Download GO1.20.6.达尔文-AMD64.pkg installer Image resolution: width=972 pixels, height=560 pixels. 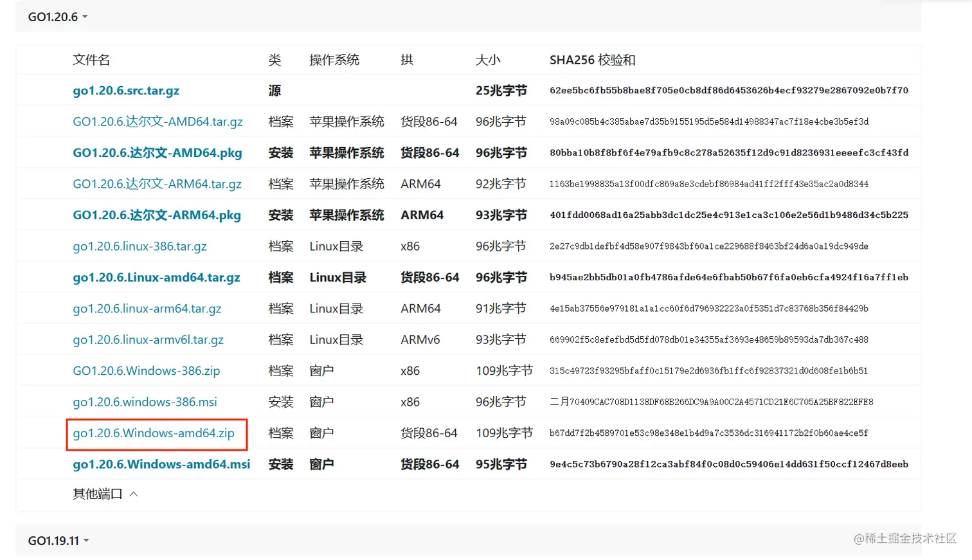(x=157, y=153)
